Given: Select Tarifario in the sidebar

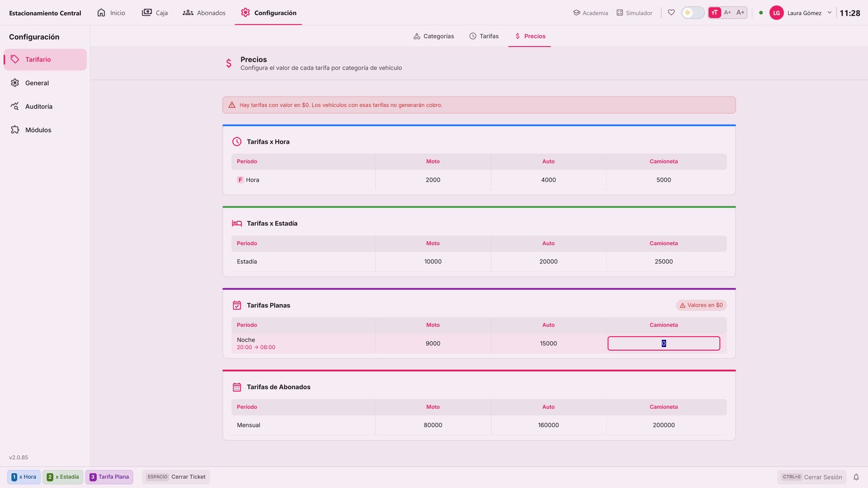Looking at the screenshot, I should tap(45, 60).
